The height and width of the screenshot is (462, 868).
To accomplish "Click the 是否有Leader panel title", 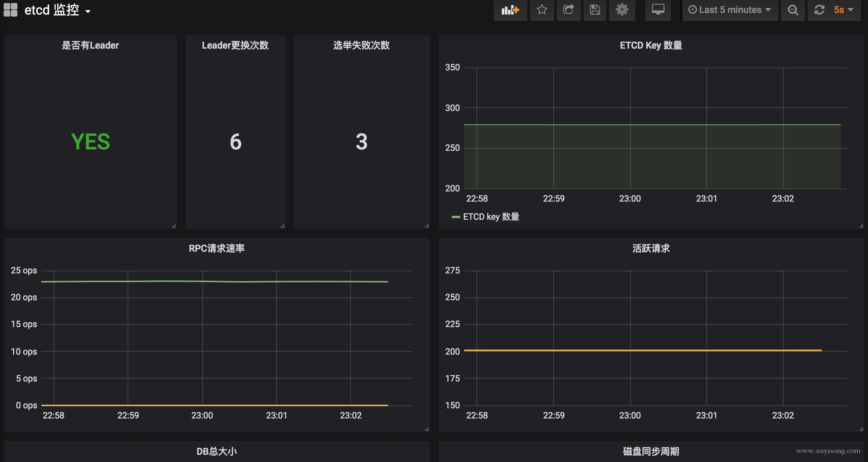I will point(90,45).
